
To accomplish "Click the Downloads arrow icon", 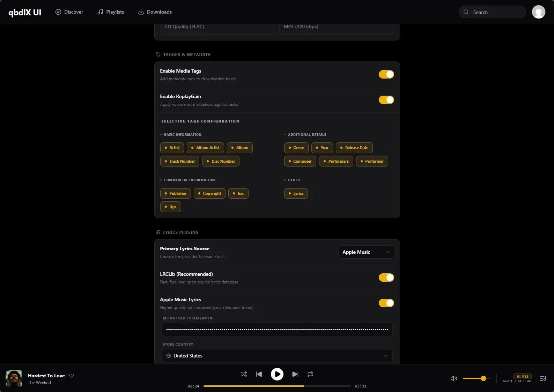I will 141,12.
